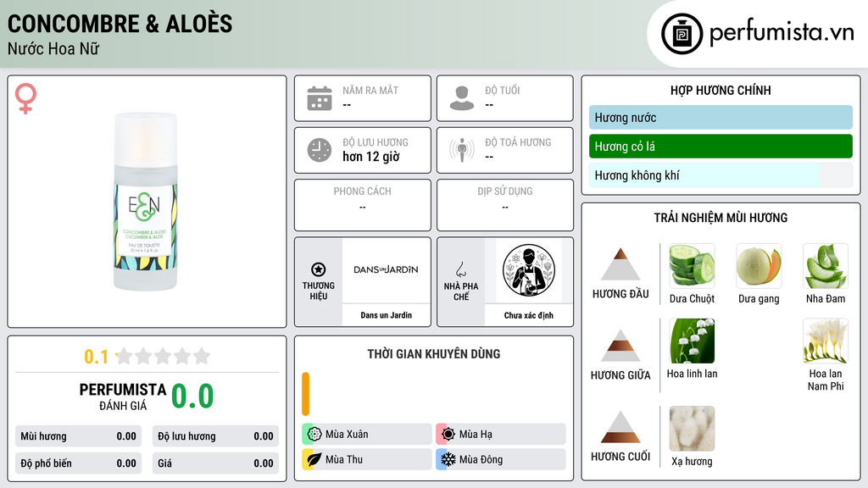Screen dimensions: 868x488
Task: Click the perfumista.vn bottle logo icon
Action: click(x=682, y=34)
